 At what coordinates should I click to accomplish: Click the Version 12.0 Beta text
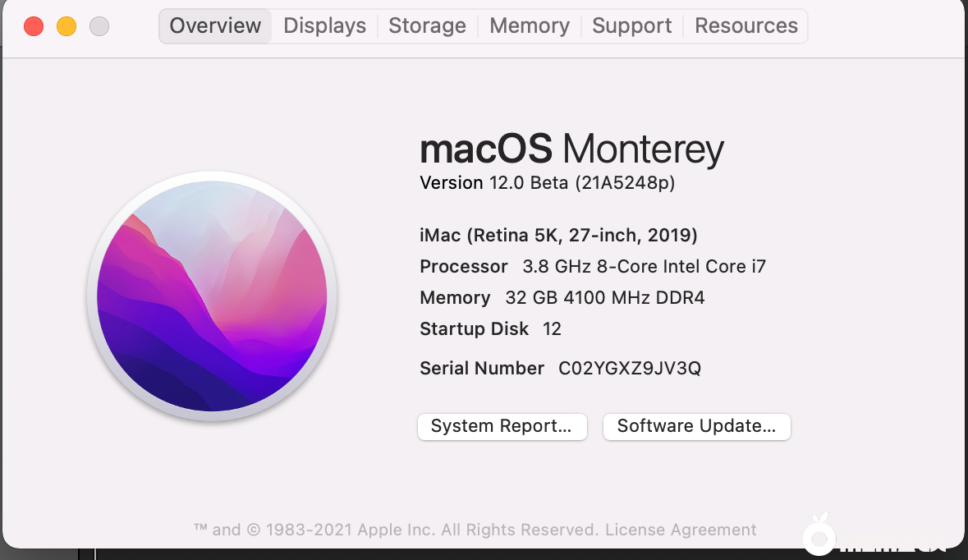click(x=547, y=183)
